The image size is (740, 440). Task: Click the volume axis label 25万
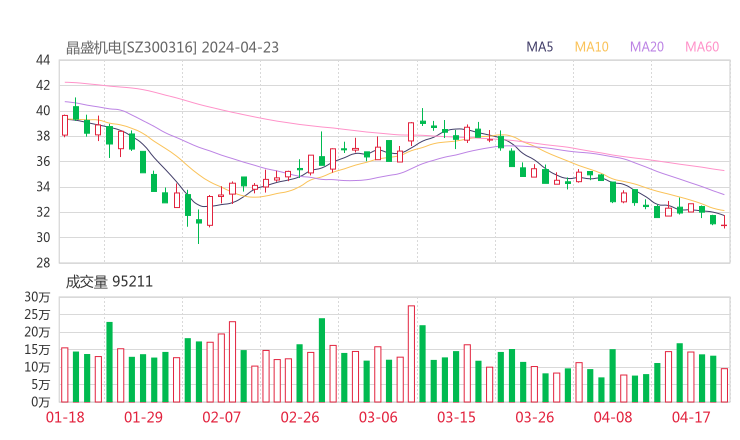pyautogui.click(x=37, y=314)
